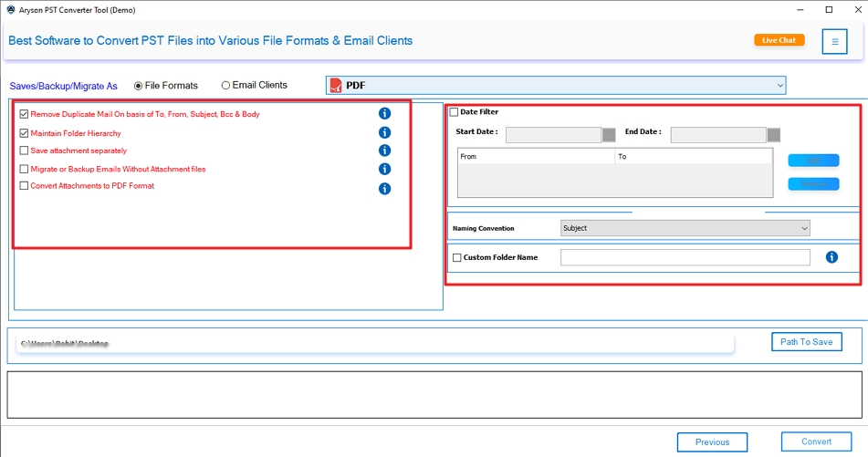Viewport: 868px width, 457px height.
Task: Enable Custom Folder Name checkbox
Action: (x=456, y=257)
